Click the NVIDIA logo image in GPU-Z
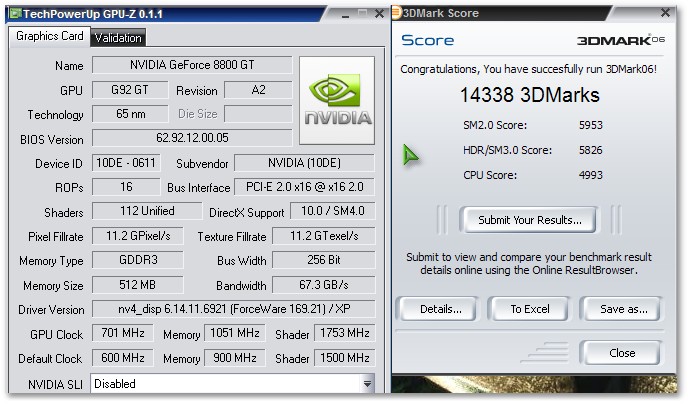 pyautogui.click(x=337, y=100)
